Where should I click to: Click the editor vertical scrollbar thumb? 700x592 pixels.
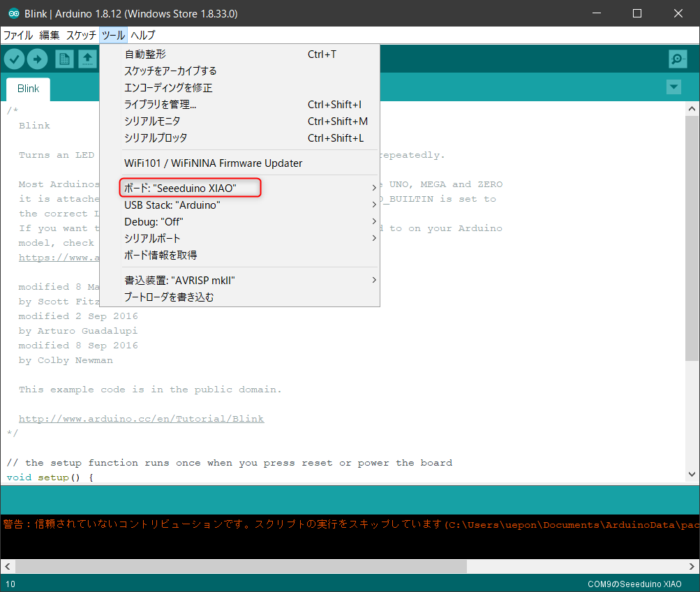[x=692, y=238]
